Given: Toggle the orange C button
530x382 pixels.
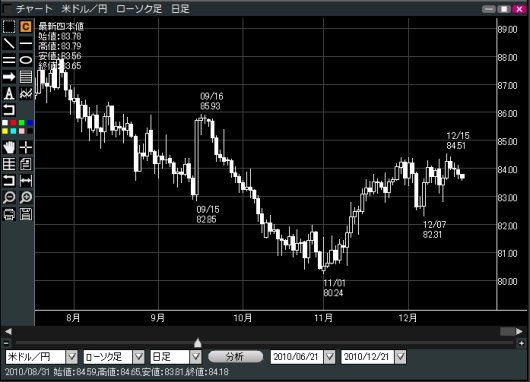Looking at the screenshot, I should 26,26.
